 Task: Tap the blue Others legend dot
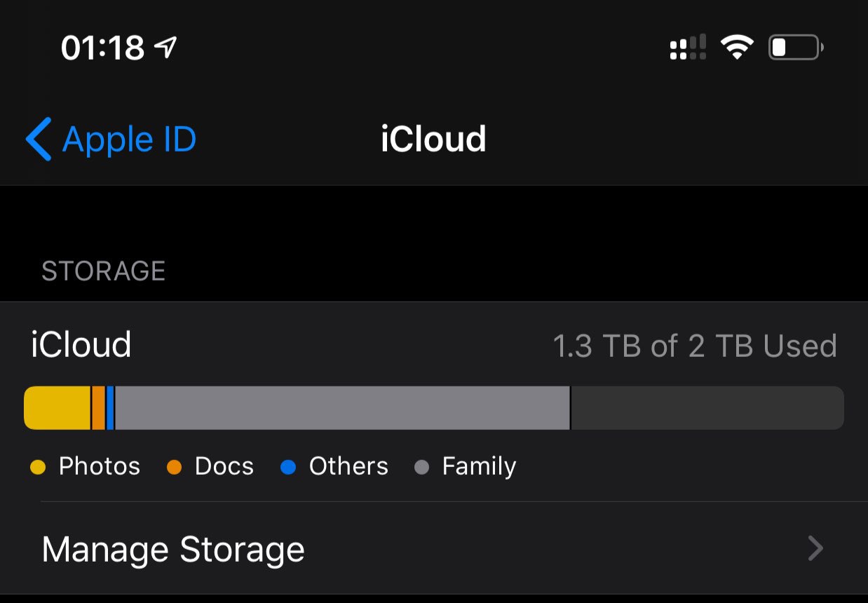point(288,467)
